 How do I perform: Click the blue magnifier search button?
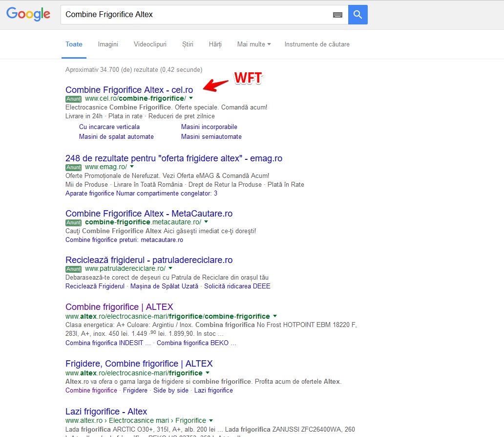(x=357, y=15)
